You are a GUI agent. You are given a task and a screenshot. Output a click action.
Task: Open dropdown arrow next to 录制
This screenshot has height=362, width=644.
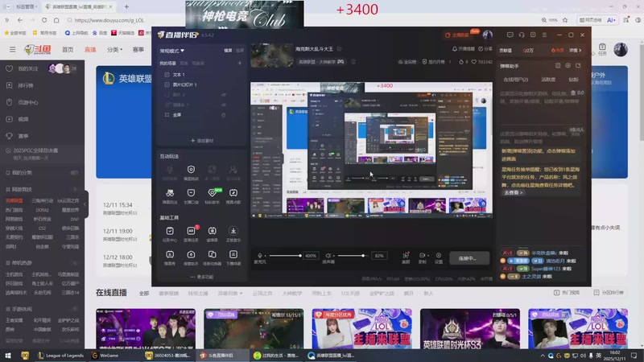click(x=428, y=255)
